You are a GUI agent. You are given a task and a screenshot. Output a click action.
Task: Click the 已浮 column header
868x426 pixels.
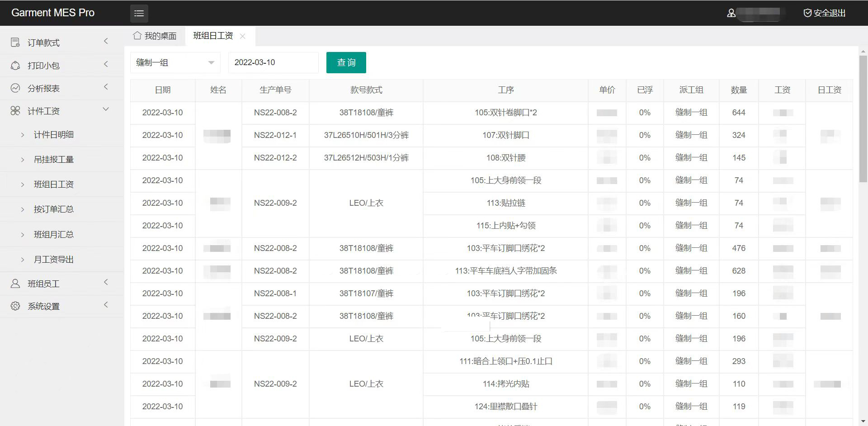(645, 90)
